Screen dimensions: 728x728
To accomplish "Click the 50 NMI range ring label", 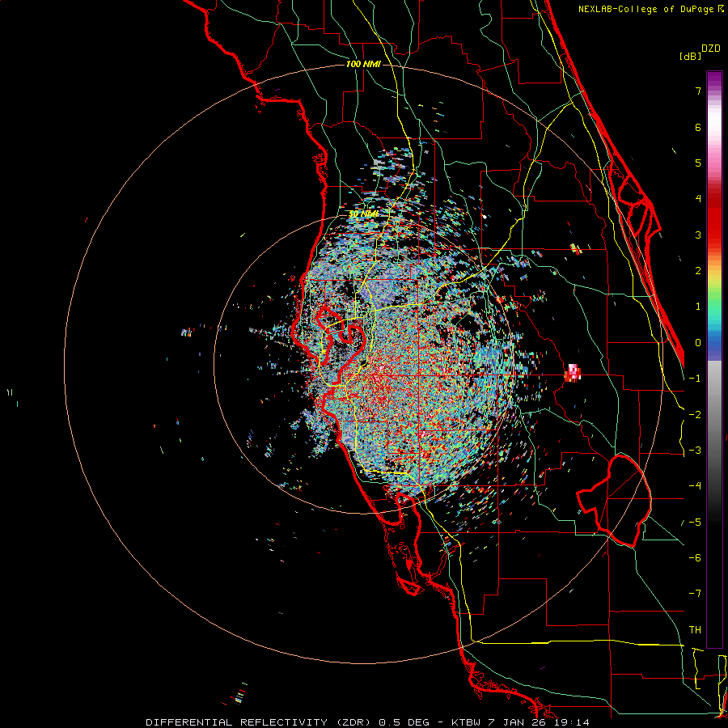I will coord(363,214).
